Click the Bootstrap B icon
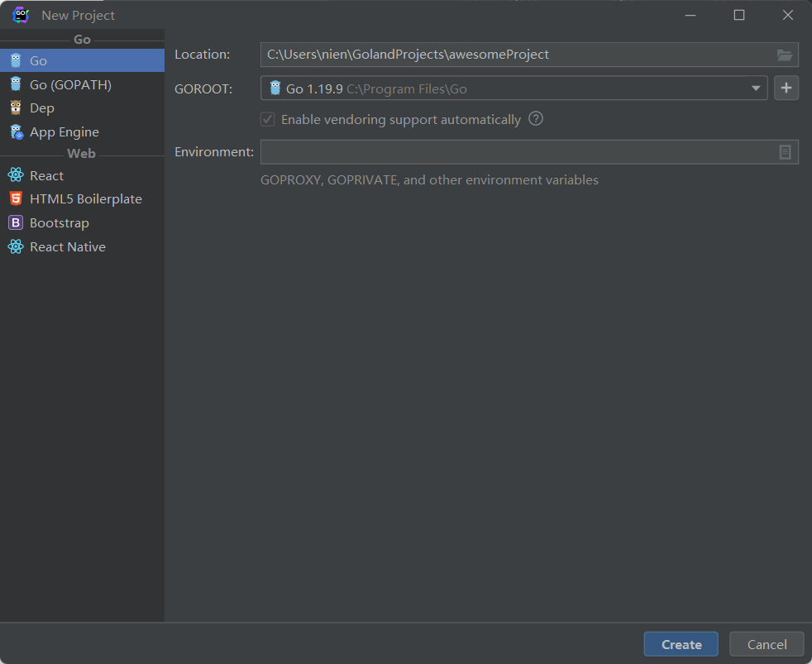 pyautogui.click(x=16, y=222)
